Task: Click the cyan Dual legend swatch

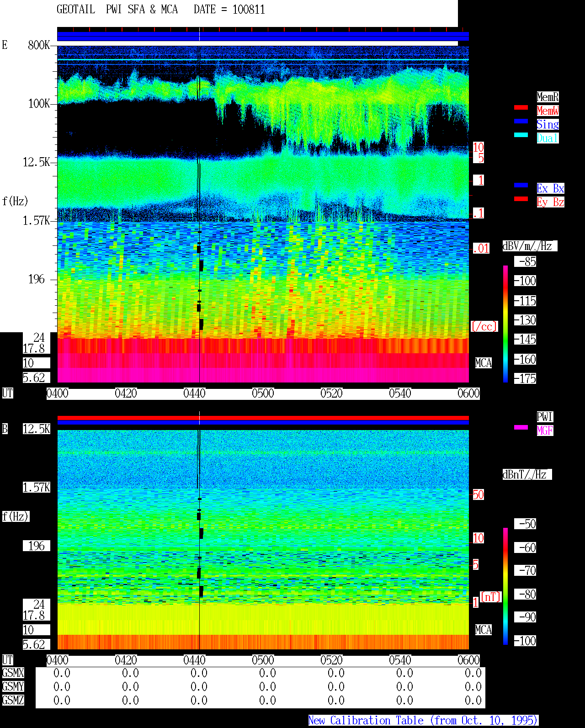Action: [521, 135]
